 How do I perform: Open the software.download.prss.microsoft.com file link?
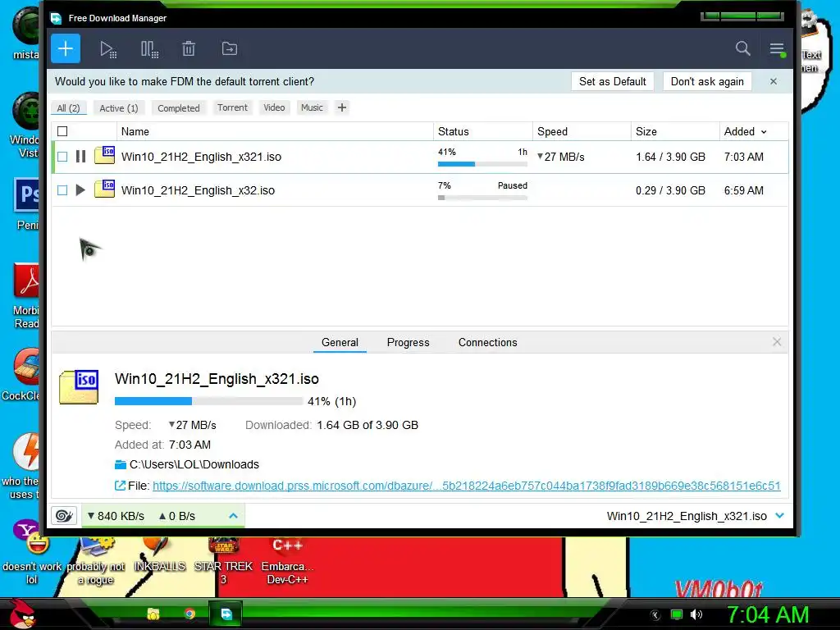(x=466, y=486)
